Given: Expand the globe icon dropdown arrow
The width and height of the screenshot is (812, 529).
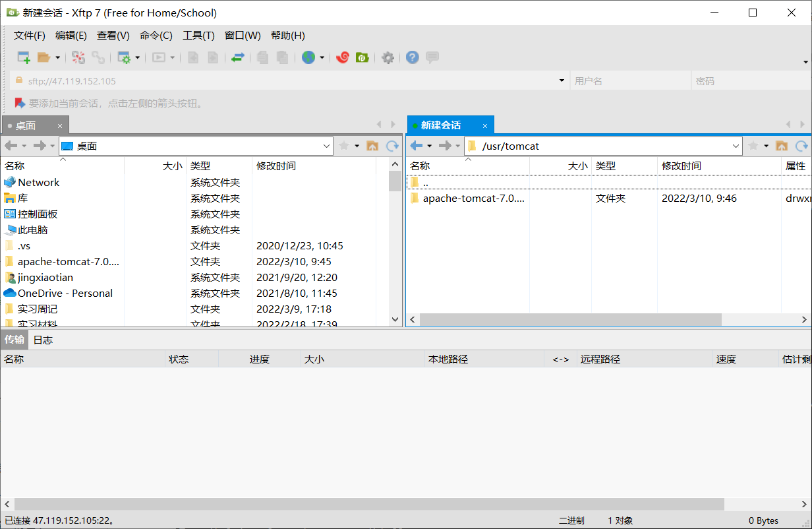Looking at the screenshot, I should pos(322,57).
